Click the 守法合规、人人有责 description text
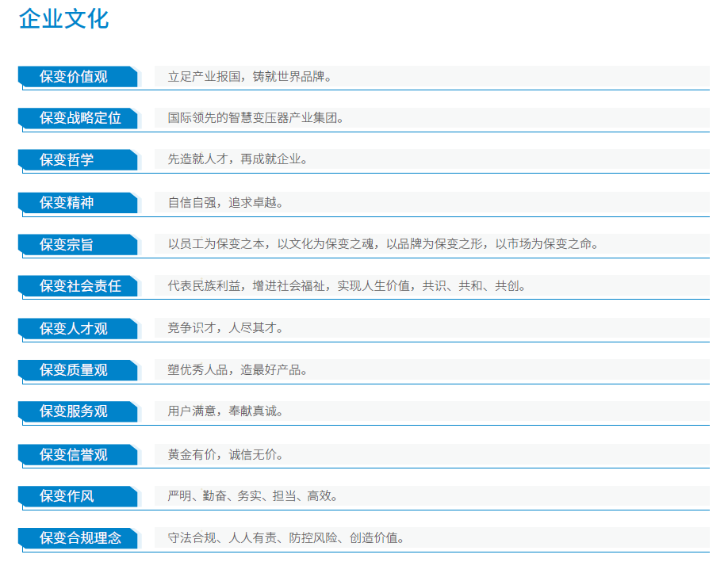The image size is (728, 562). pos(286,538)
